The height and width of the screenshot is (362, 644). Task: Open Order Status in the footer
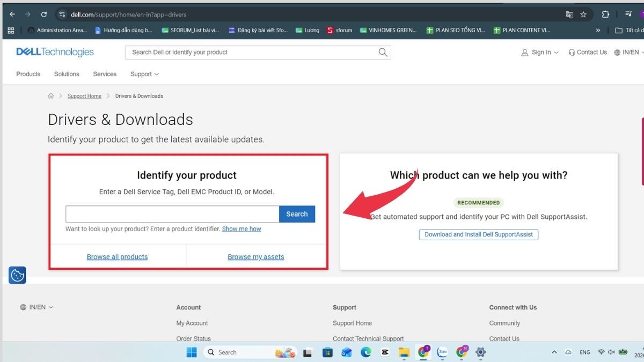click(194, 338)
